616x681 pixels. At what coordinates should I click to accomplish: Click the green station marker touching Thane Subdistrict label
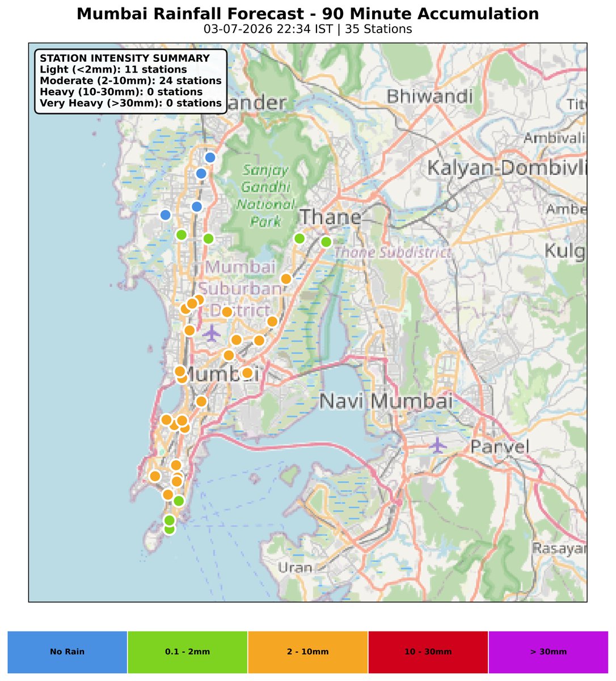[x=326, y=242]
